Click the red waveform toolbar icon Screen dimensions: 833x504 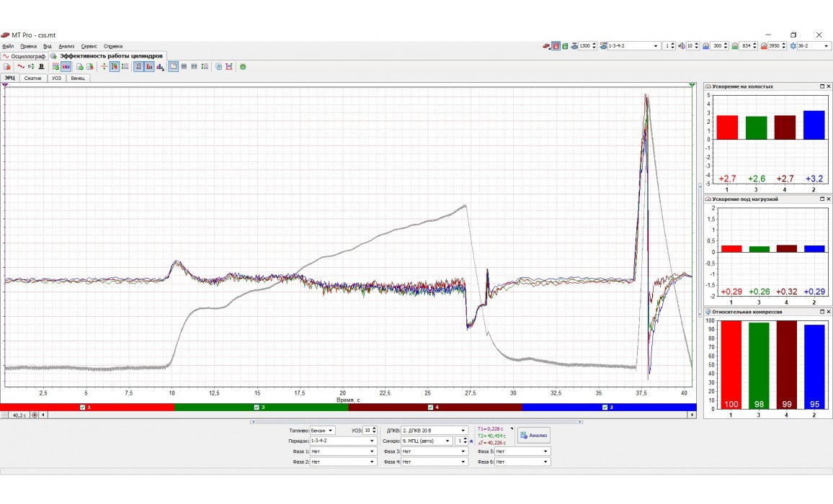click(x=21, y=67)
